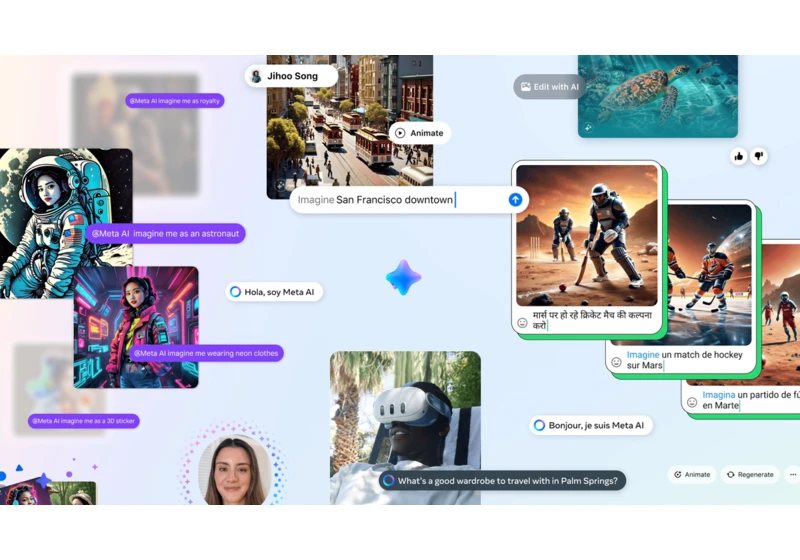The width and height of the screenshot is (800, 560).
Task: Click the bottom-right Animate button beside Regenerate
Action: [692, 474]
